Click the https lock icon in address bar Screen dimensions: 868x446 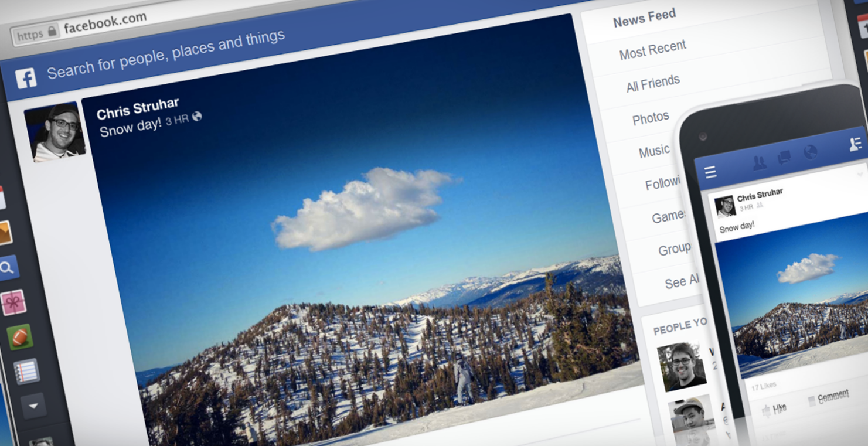tap(53, 32)
